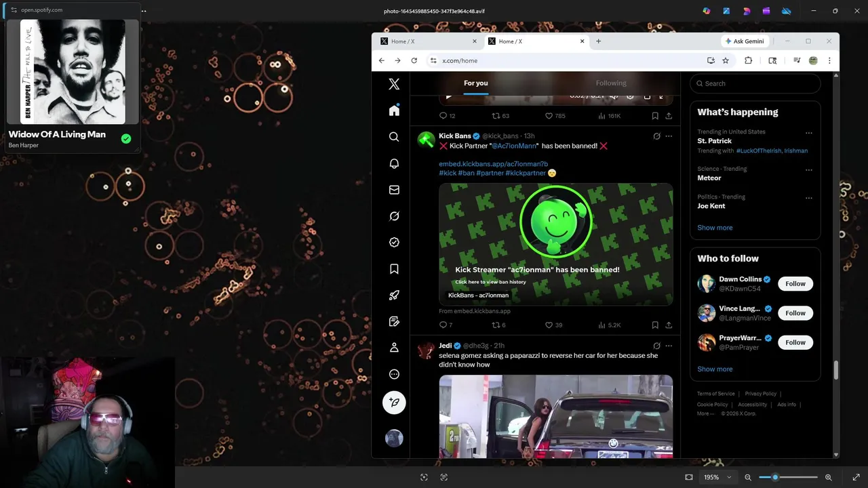Show more trends under What's happening
Screen dimensions: 868x488
click(715, 228)
